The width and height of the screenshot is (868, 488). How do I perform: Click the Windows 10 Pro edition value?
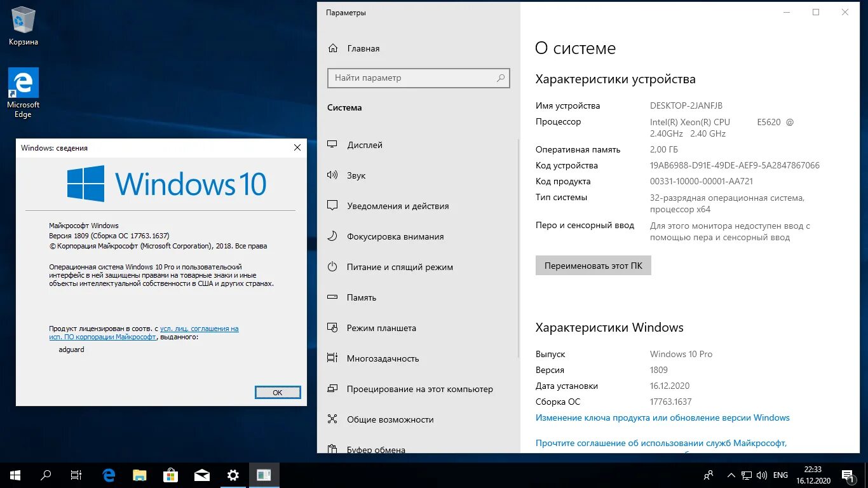[681, 354]
